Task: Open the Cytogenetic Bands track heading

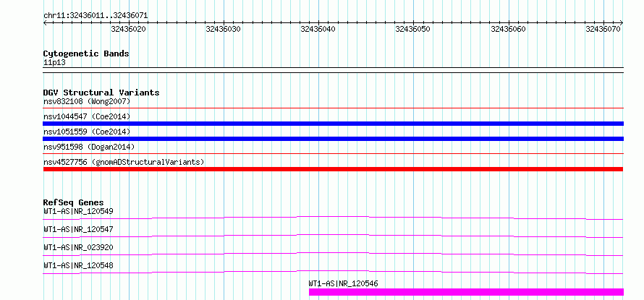Action: pyautogui.click(x=86, y=53)
